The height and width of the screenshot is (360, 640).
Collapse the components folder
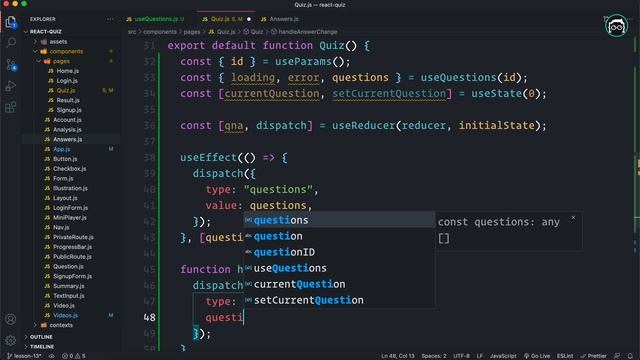(x=66, y=51)
